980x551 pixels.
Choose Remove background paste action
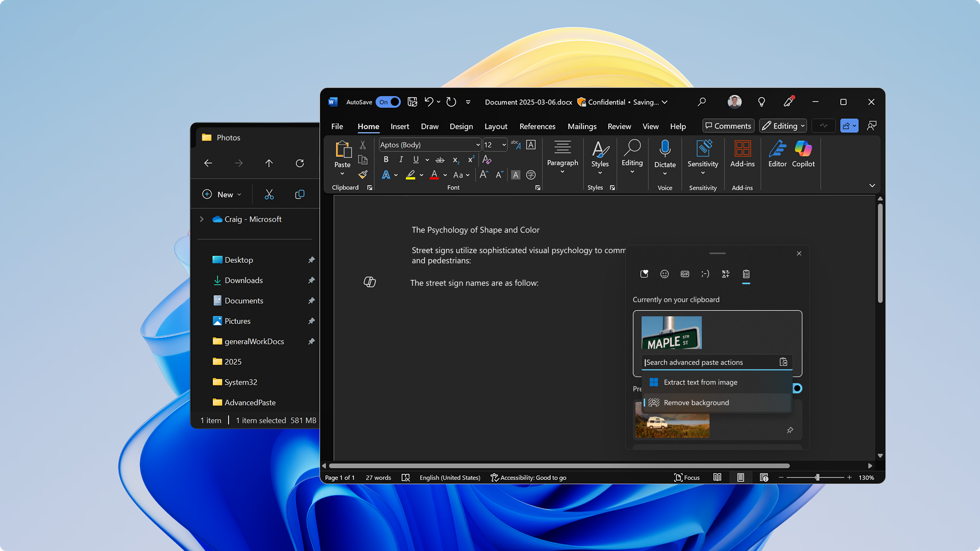718,403
